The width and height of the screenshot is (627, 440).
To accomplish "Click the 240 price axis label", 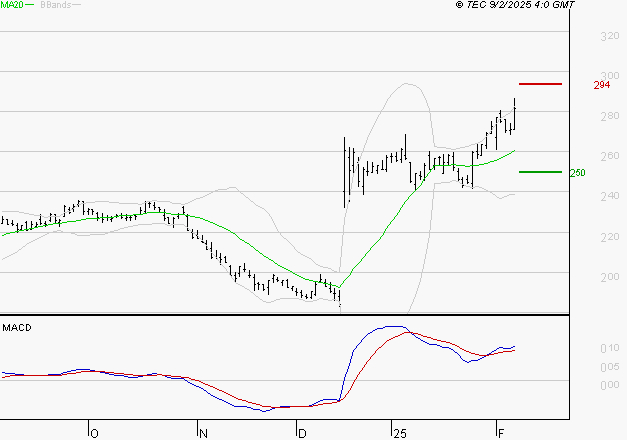I will [610, 196].
